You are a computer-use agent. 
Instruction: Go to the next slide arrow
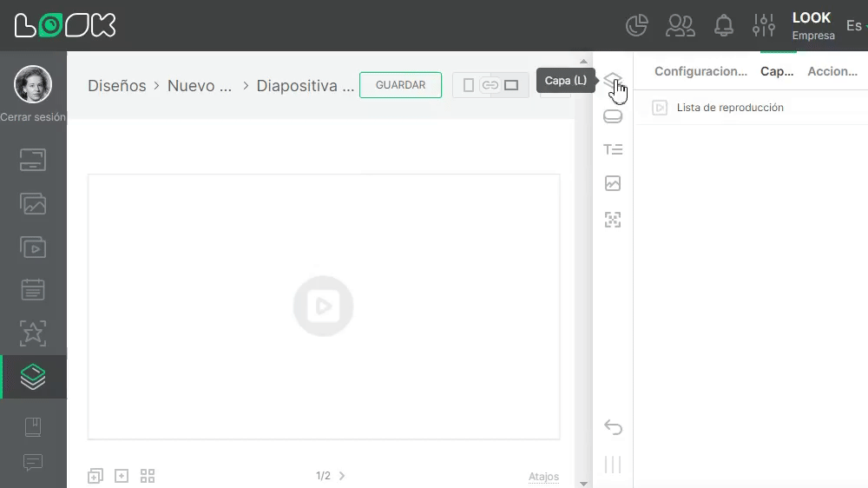(x=342, y=476)
